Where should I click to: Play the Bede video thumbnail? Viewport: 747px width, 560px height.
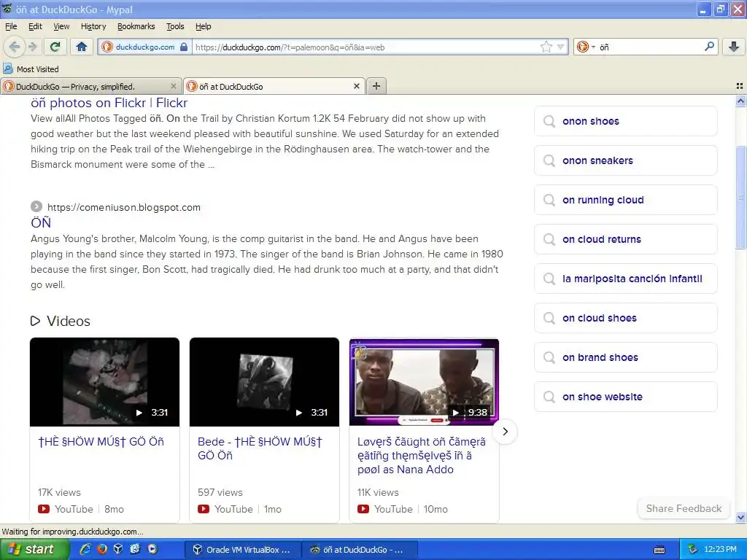(x=264, y=382)
